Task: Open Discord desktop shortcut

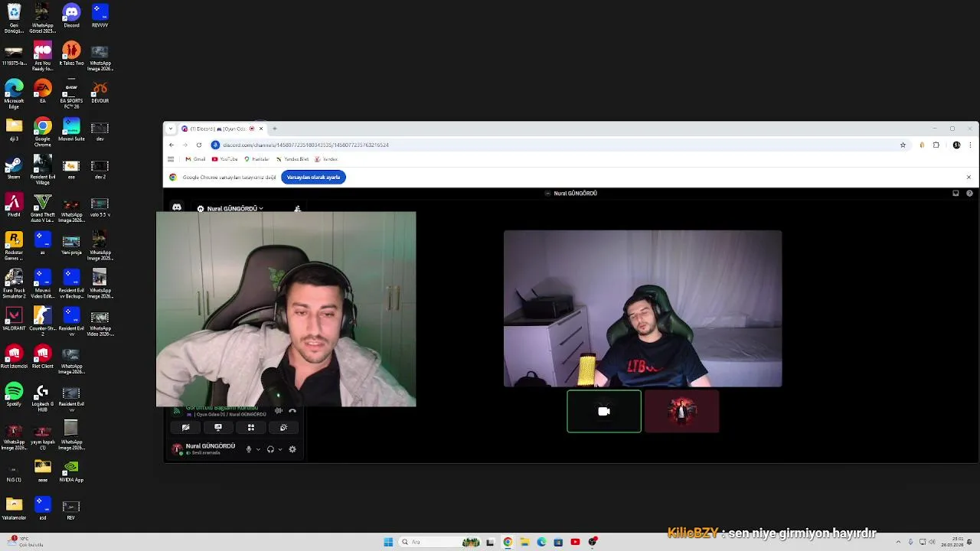Action: tap(71, 16)
